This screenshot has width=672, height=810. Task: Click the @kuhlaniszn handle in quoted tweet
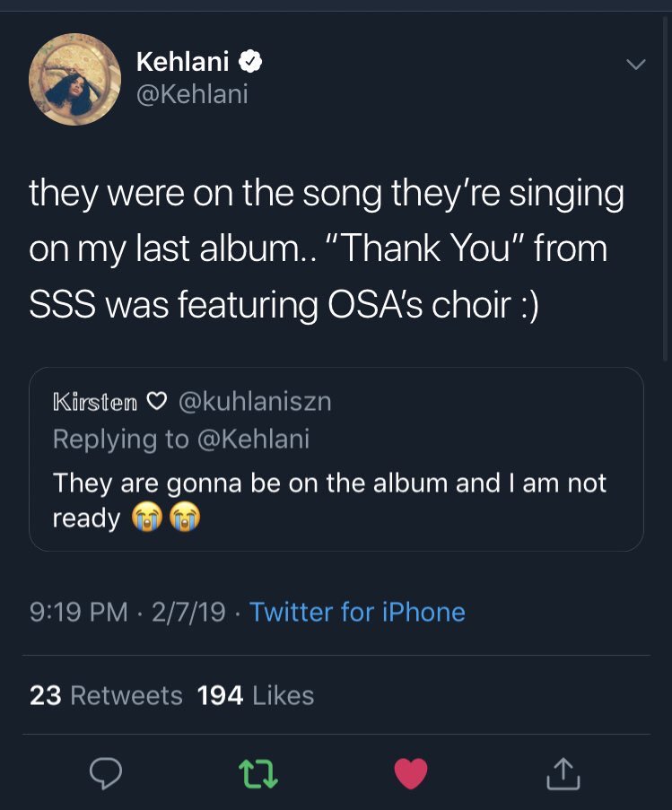256,401
